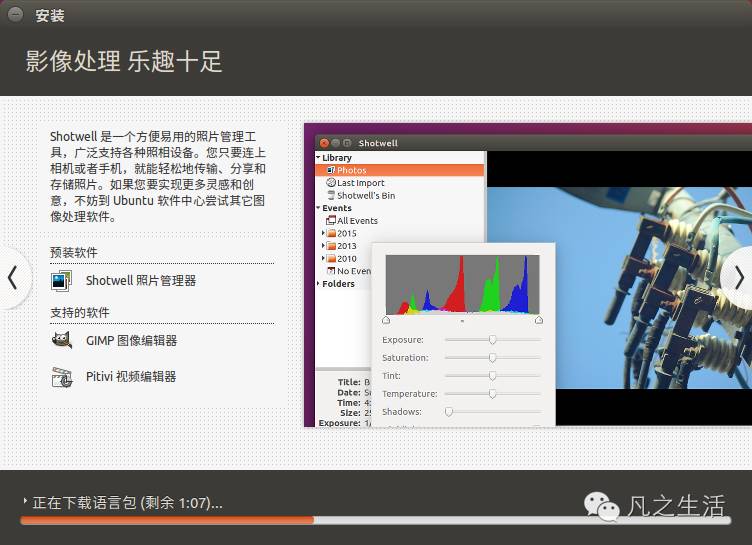
Task: Select the Shotwell 照片管理器 label
Action: 141,281
